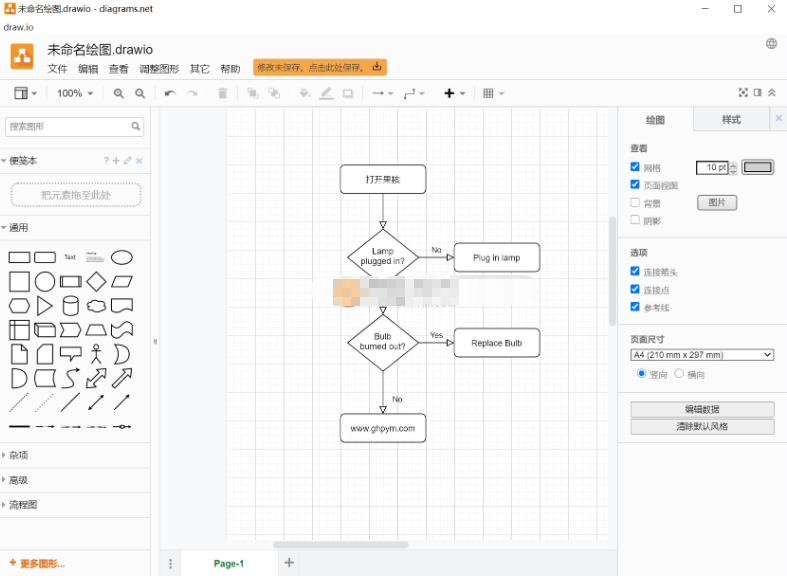The width and height of the screenshot is (787, 576).
Task: Click the grid color swatch
Action: [x=757, y=167]
